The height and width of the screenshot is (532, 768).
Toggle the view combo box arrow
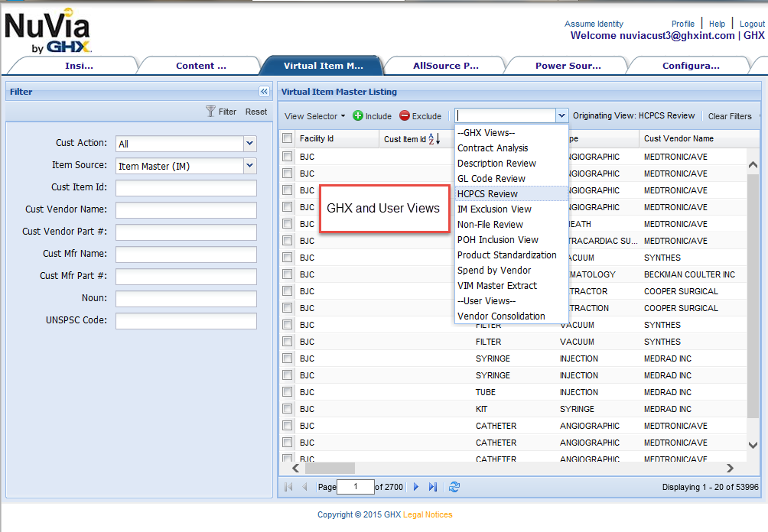tap(561, 115)
